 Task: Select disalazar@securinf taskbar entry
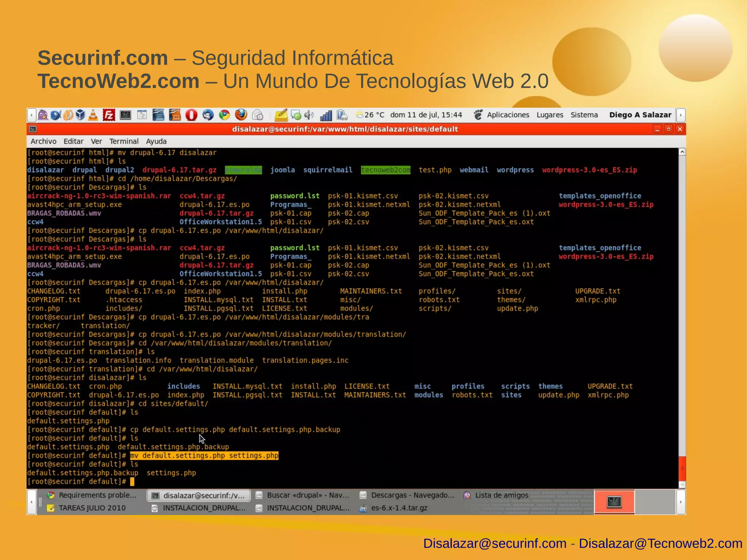coord(199,495)
